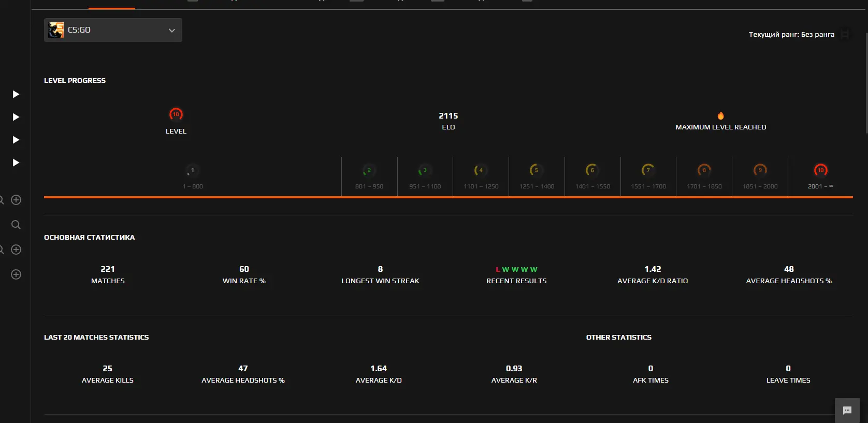The height and width of the screenshot is (423, 868).
Task: Click the standalone magnifier search icon in sidebar
Action: pos(16,225)
